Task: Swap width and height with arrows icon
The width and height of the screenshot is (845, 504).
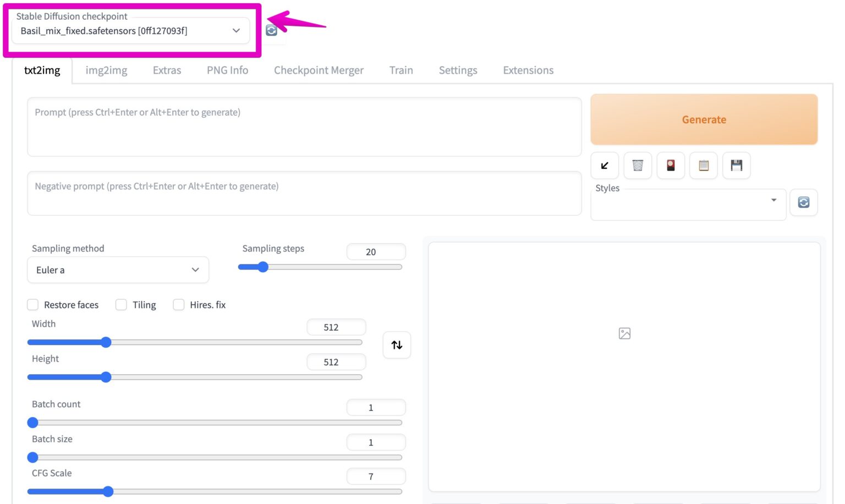Action: pyautogui.click(x=397, y=345)
